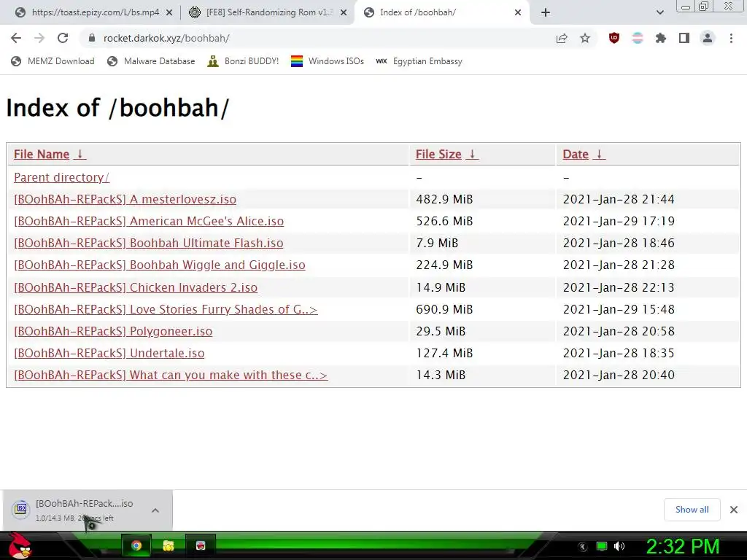Screen dimensions: 747x560
Task: Close the FE8 Self-Randomizing Rom tab
Action: 344,12
